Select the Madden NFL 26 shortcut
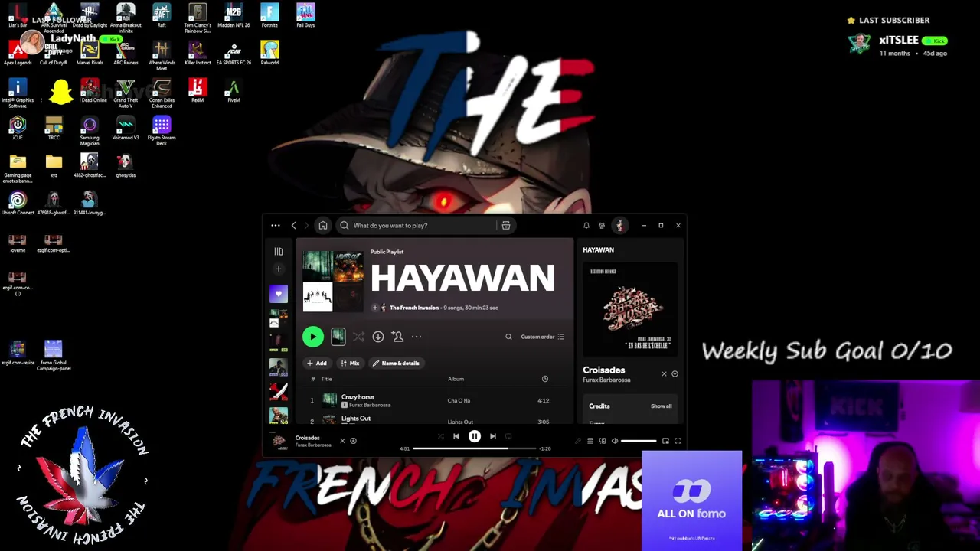The height and width of the screenshot is (551, 980). point(234,15)
